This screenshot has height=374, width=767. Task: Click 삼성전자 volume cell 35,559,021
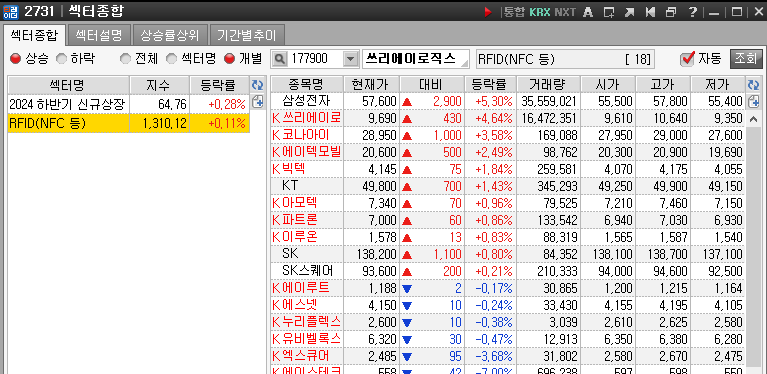548,102
